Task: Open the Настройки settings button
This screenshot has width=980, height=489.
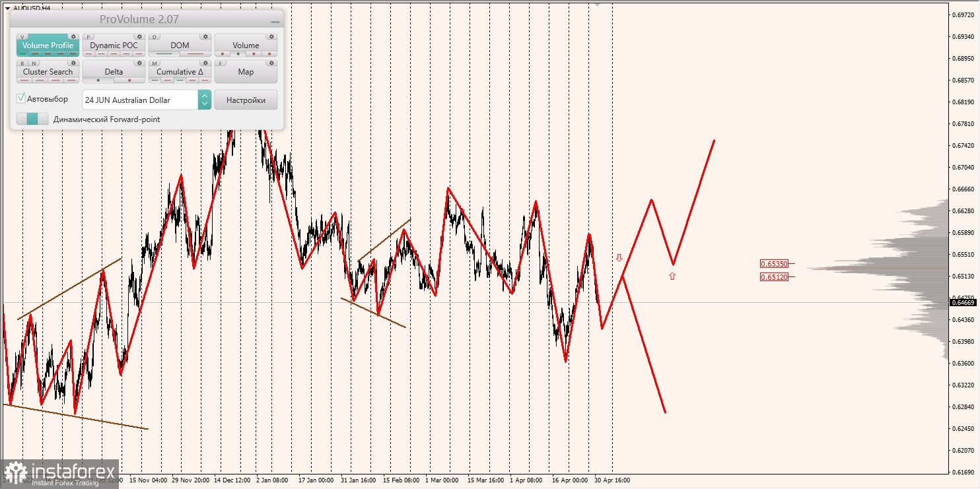Action: pyautogui.click(x=246, y=100)
